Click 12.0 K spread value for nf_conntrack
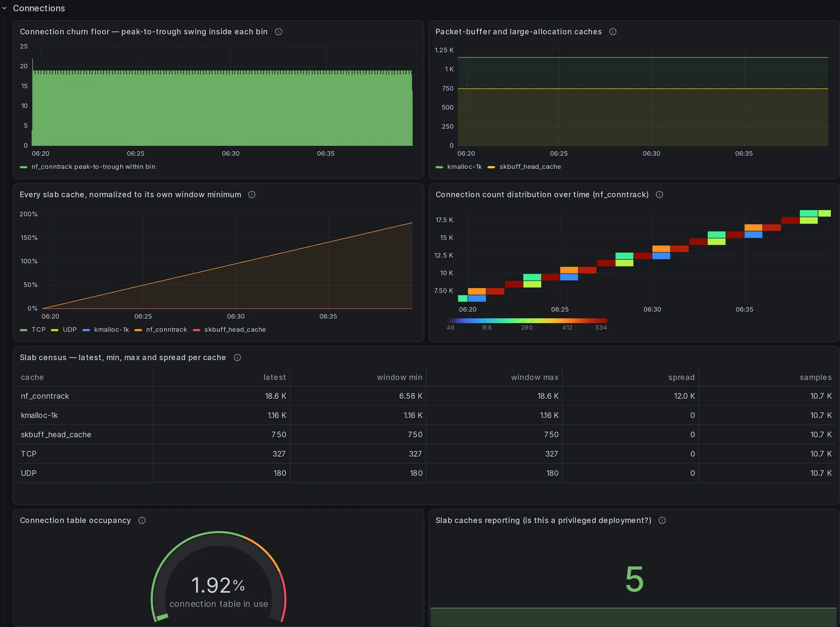This screenshot has height=627, width=840. tap(684, 396)
